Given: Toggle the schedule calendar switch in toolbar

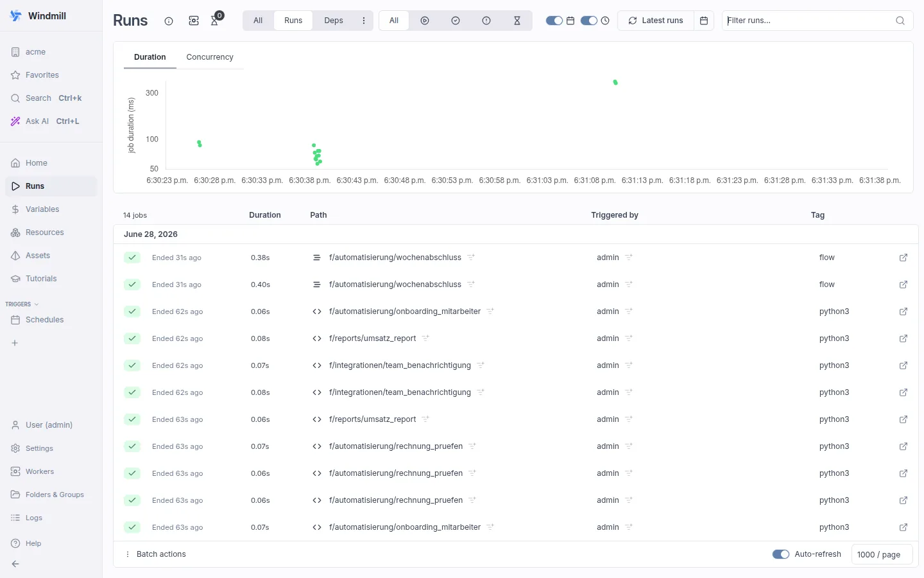Looking at the screenshot, I should [554, 21].
